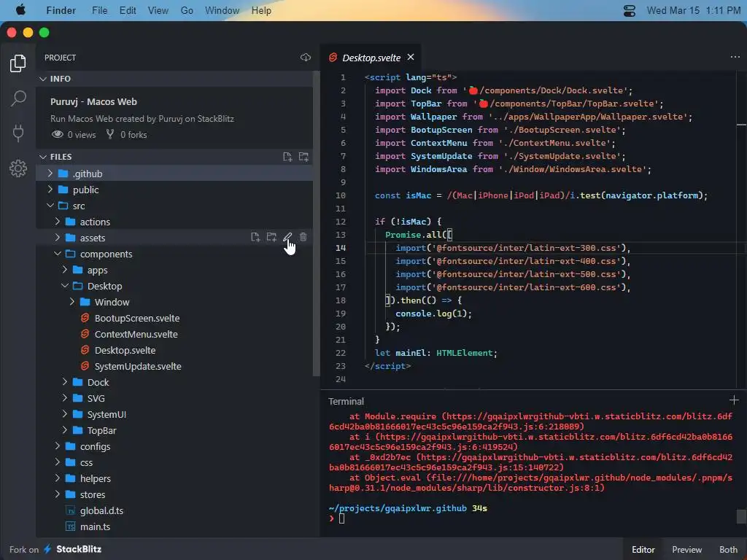Collapse the FILES section

coord(43,157)
